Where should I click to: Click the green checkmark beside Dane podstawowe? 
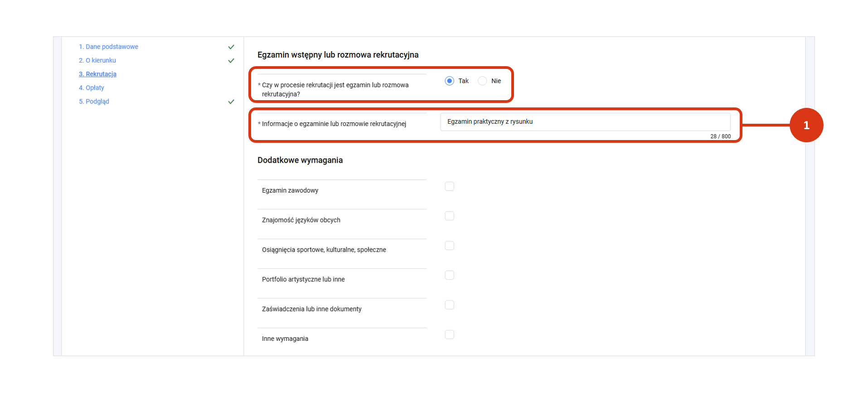(231, 47)
